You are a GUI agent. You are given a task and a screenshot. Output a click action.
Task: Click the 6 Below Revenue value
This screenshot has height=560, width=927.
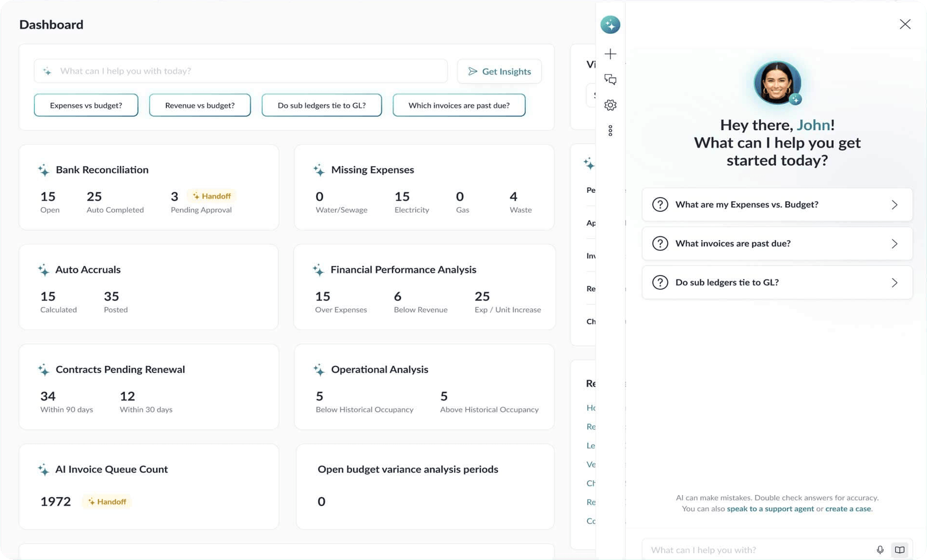click(397, 296)
